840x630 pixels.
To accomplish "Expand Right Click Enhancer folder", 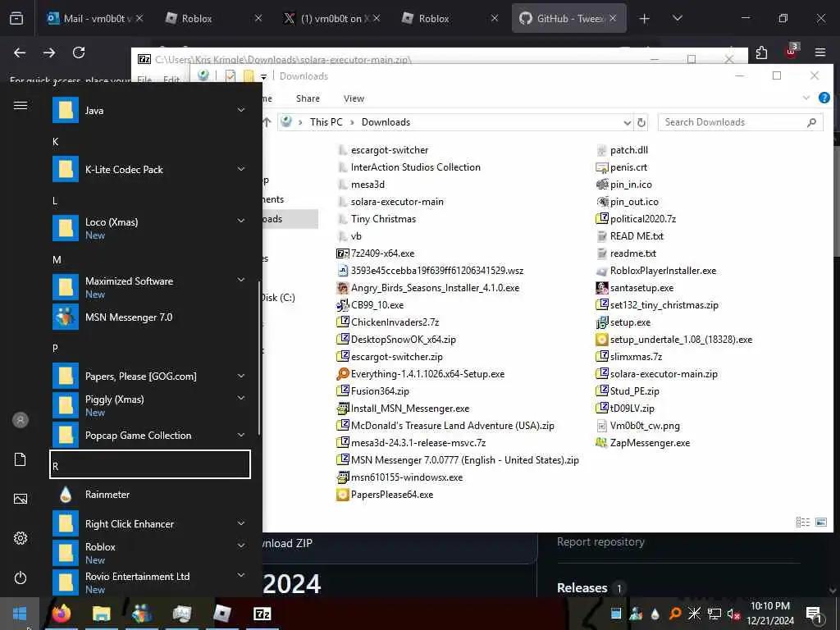I will click(x=241, y=523).
